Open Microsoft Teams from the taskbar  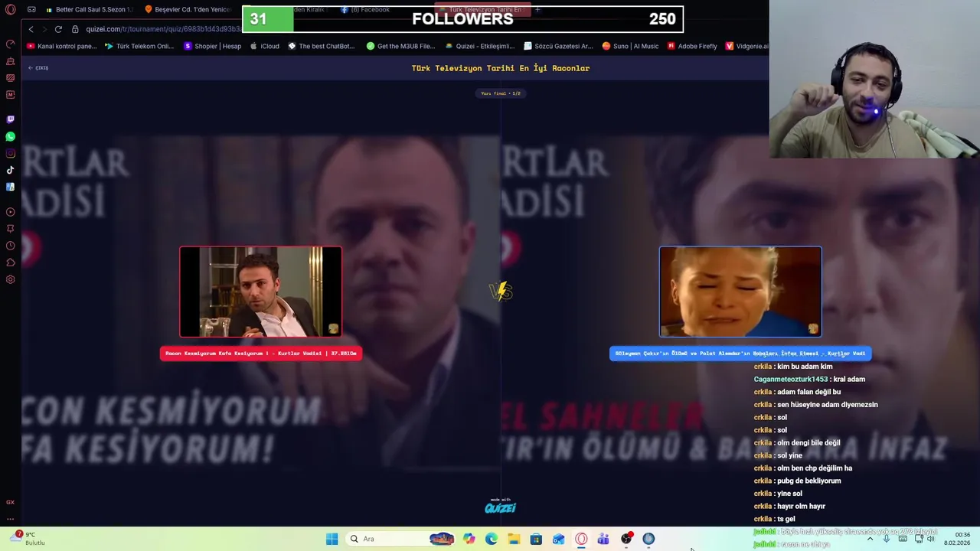point(603,539)
